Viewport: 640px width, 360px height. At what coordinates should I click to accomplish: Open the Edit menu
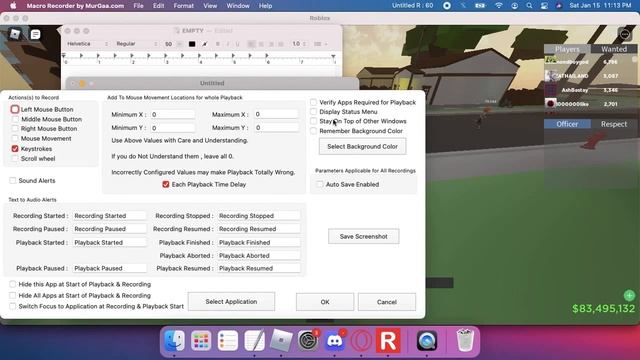(x=158, y=6)
